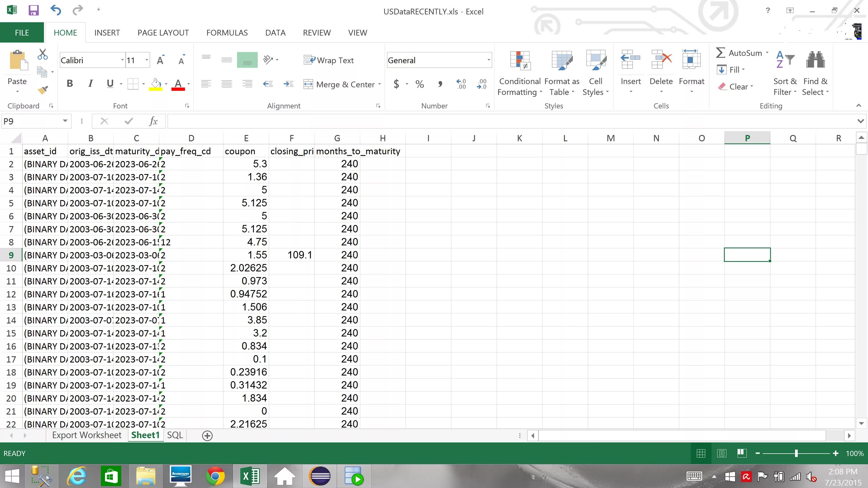Viewport: 868px width, 488px height.
Task: Toggle Wrap Text for selected cell
Action: tap(330, 60)
